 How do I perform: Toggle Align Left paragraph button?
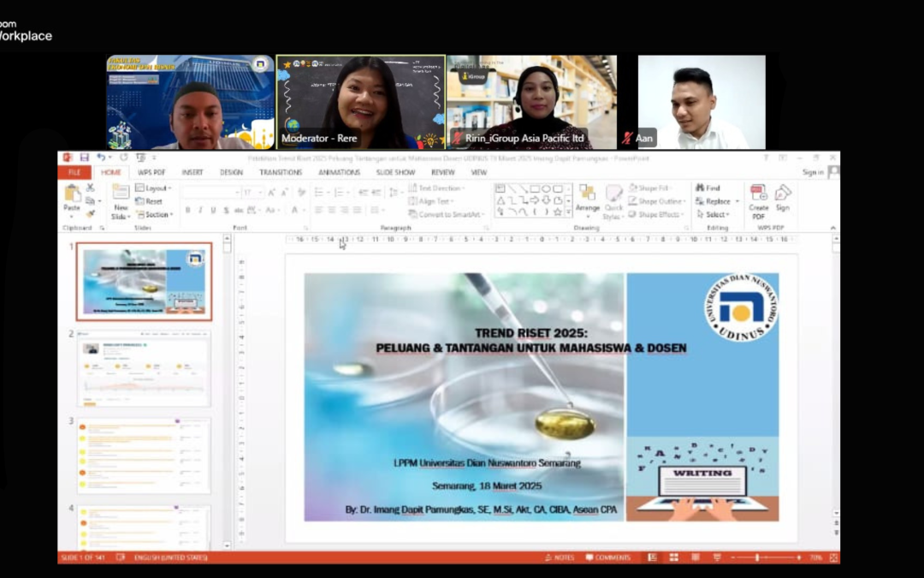[x=319, y=210]
